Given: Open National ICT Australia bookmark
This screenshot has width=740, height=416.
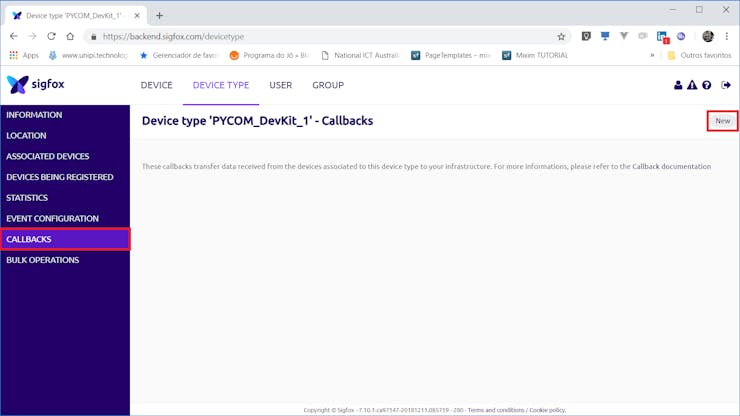Looking at the screenshot, I should pyautogui.click(x=361, y=55).
